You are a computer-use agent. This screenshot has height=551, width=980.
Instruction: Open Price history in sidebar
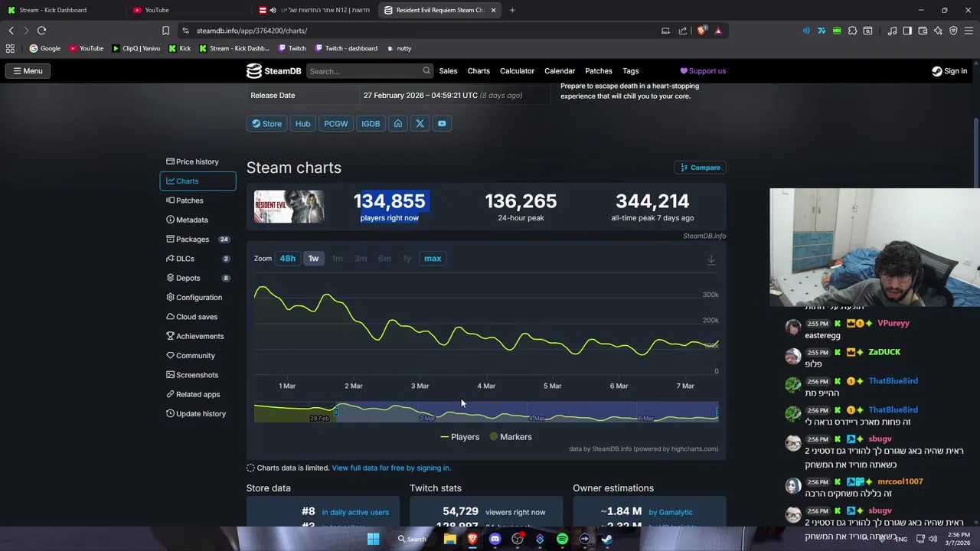198,161
